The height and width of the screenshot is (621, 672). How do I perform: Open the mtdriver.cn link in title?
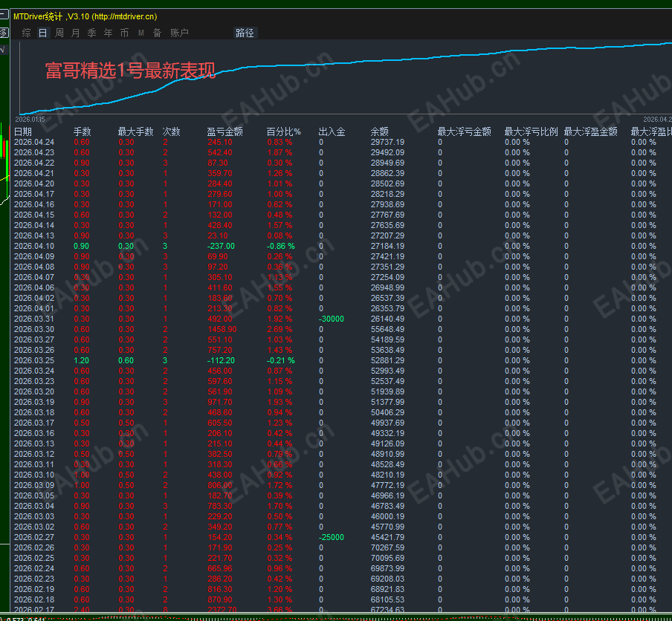[125, 16]
